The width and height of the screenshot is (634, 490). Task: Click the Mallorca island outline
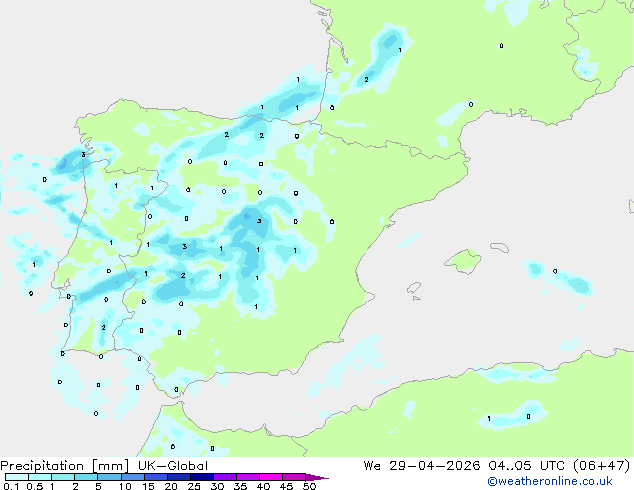[x=463, y=261]
